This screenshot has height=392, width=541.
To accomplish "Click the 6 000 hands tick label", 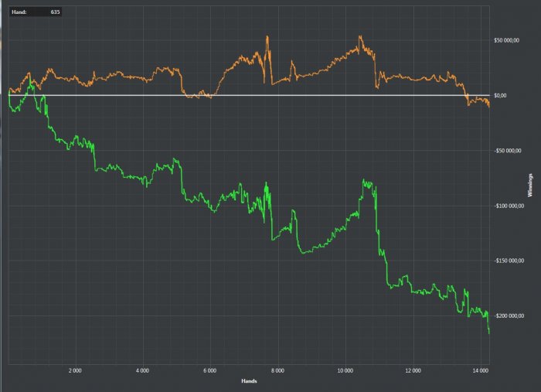I will pos(209,370).
